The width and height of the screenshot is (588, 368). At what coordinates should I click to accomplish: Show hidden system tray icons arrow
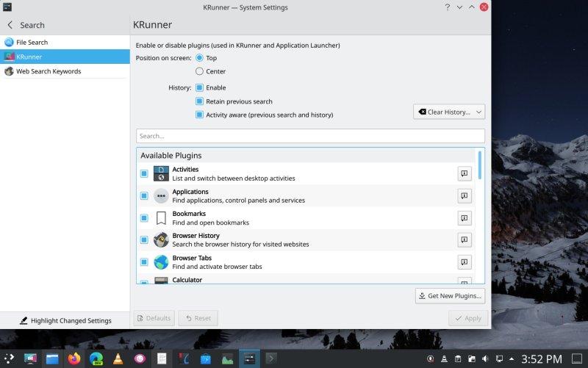point(512,359)
